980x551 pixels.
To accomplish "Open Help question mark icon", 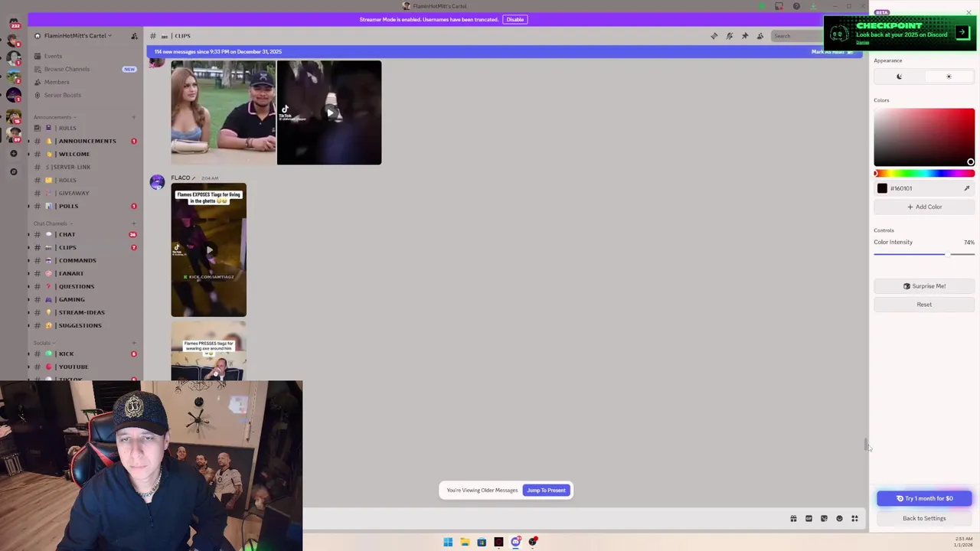I will pos(796,6).
